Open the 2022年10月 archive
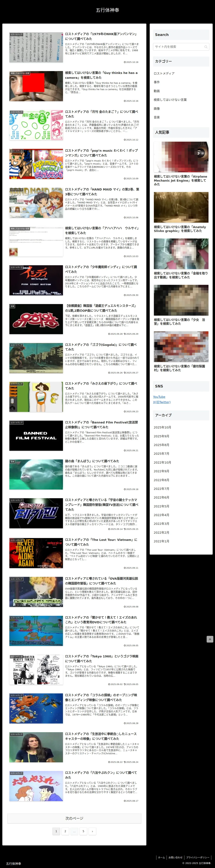Image resolution: width=215 pixels, height=868 pixels. [x=162, y=462]
